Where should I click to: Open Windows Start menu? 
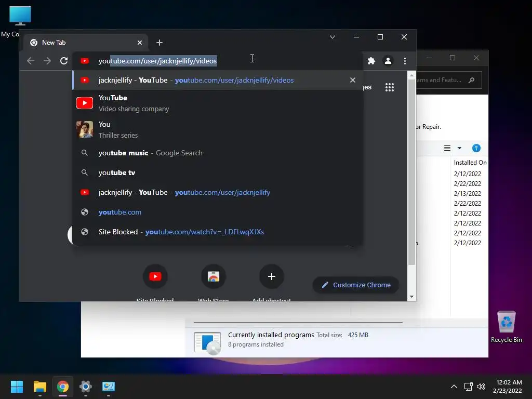click(17, 387)
